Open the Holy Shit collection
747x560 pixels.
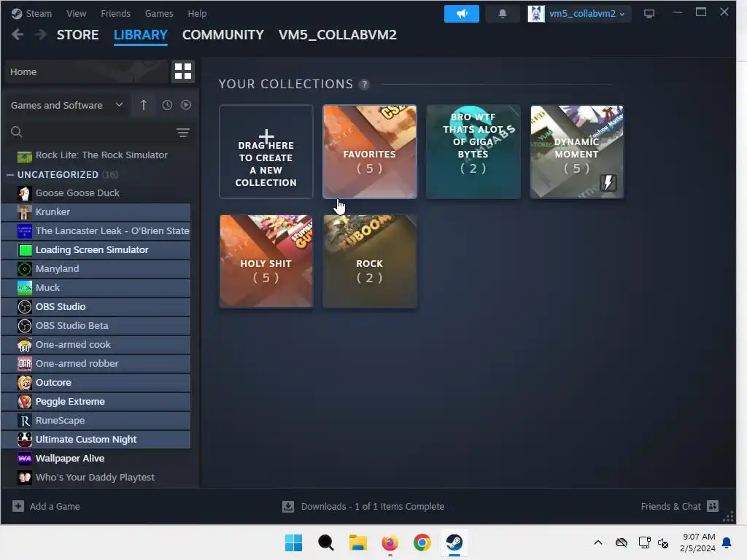pos(266,261)
